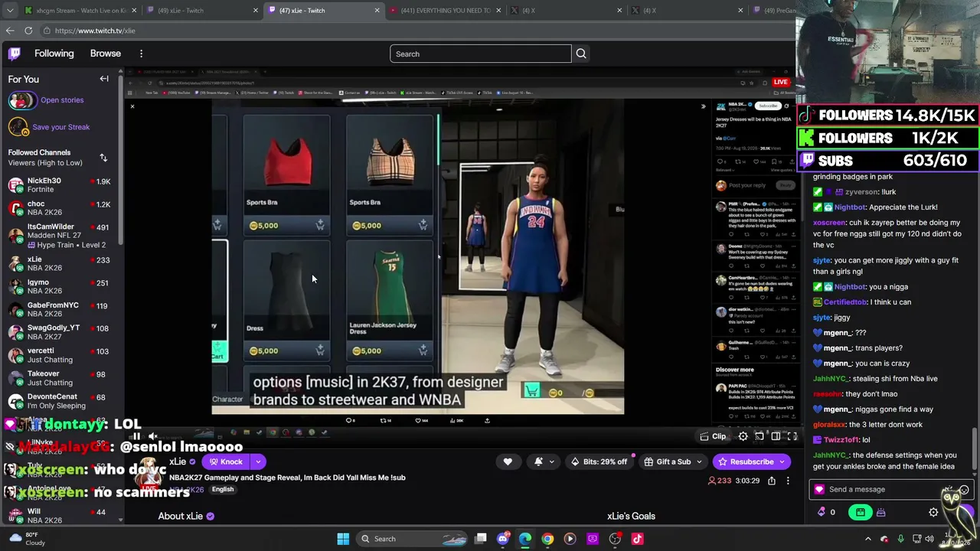Click the green rewards chest button

tap(861, 513)
